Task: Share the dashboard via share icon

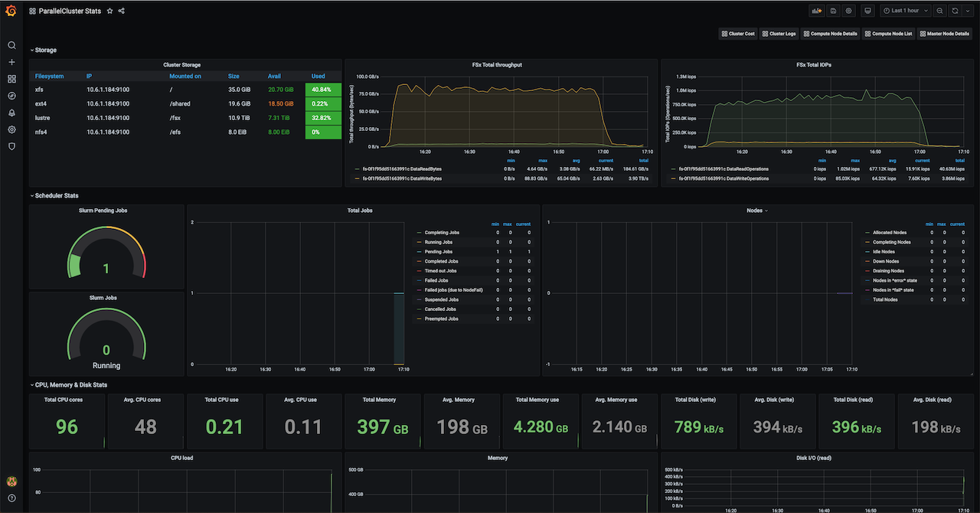Action: point(122,11)
